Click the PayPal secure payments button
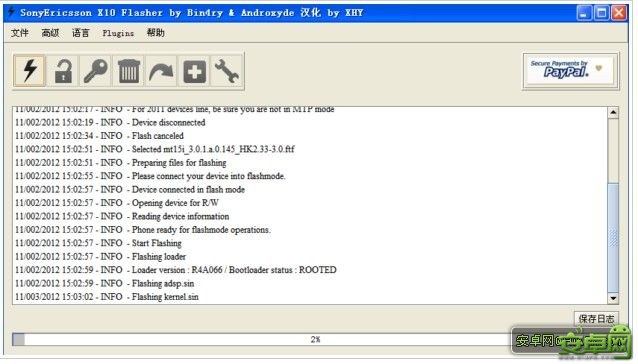This screenshot has width=638, height=364. tap(571, 71)
